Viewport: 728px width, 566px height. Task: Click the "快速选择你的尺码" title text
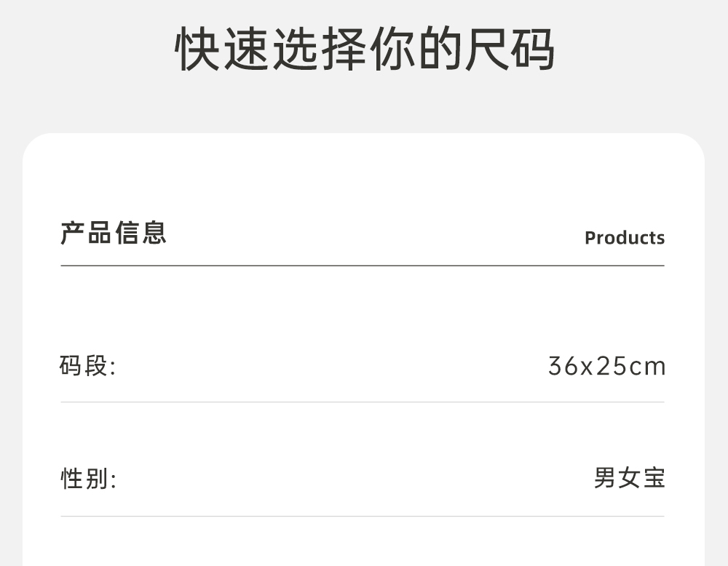tap(364, 49)
